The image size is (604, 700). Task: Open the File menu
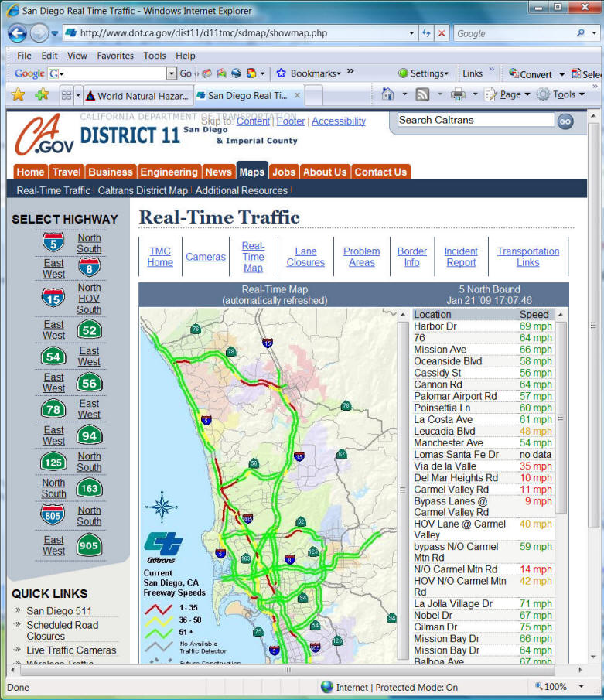[24, 56]
